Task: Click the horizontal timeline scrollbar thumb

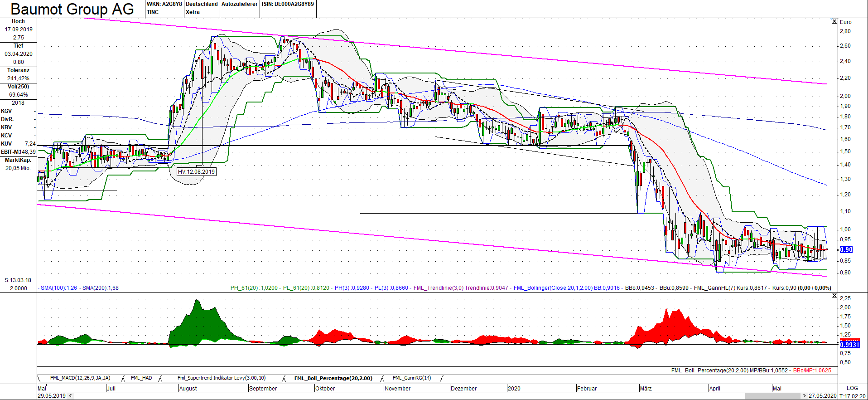Action: pos(773,396)
